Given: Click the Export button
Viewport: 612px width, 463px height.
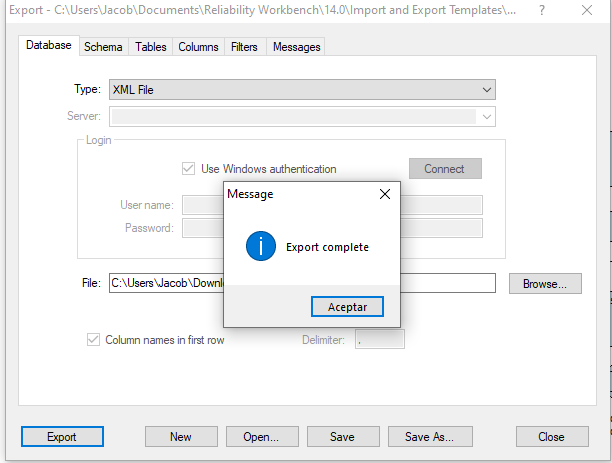Looking at the screenshot, I should click(62, 436).
